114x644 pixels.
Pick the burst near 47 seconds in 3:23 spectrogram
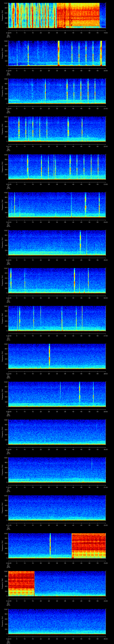point(85,204)
